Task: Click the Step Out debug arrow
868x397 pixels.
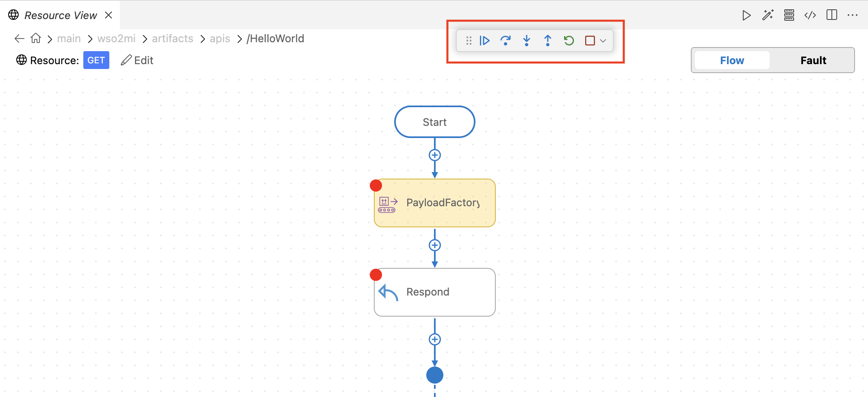Action: [548, 41]
